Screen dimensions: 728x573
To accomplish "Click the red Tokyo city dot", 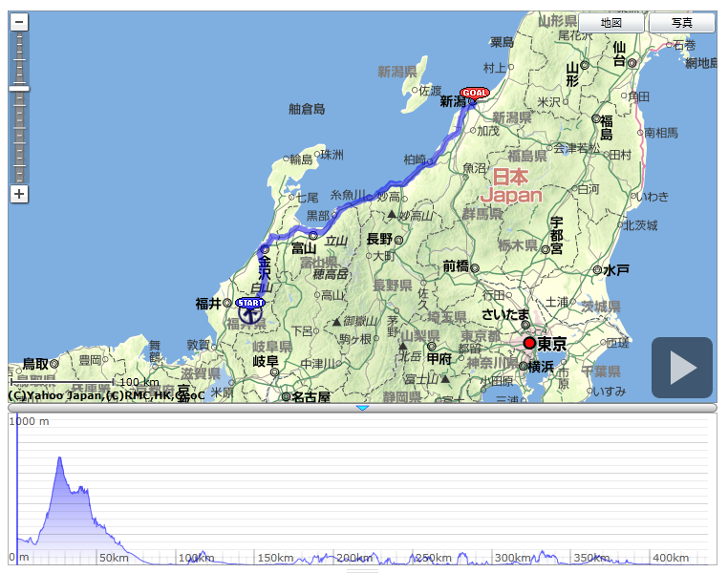I will click(x=529, y=343).
